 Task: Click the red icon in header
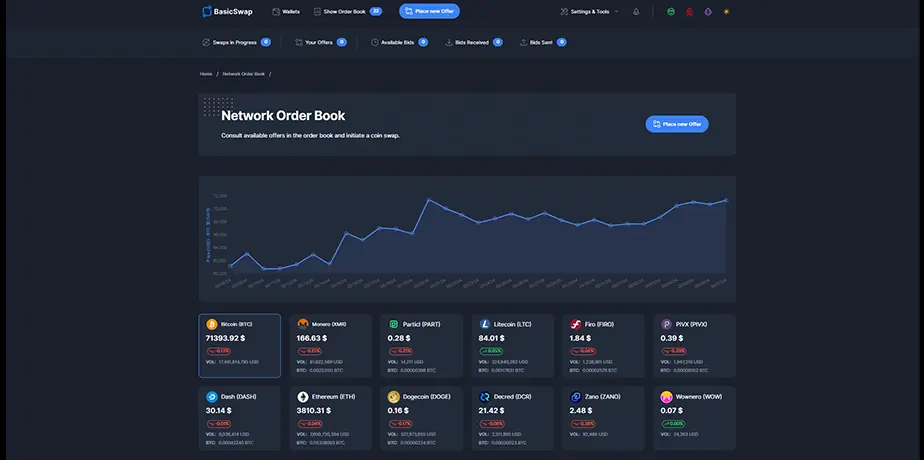pos(689,11)
